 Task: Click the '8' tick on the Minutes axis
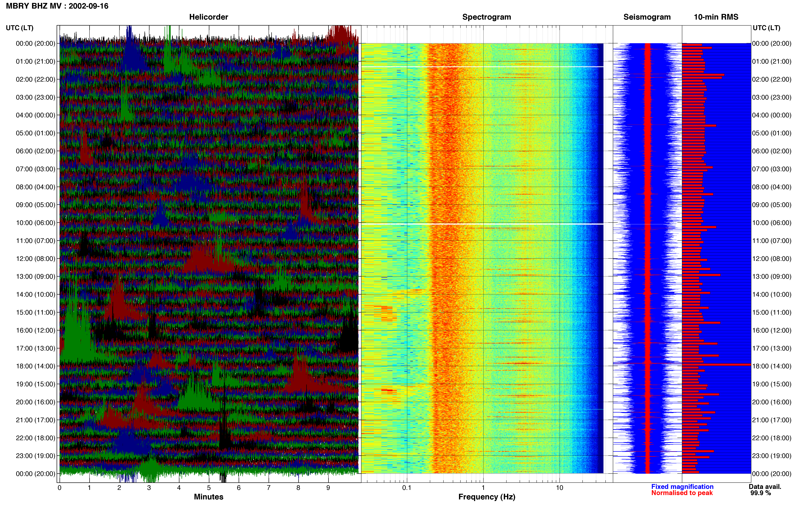point(298,488)
